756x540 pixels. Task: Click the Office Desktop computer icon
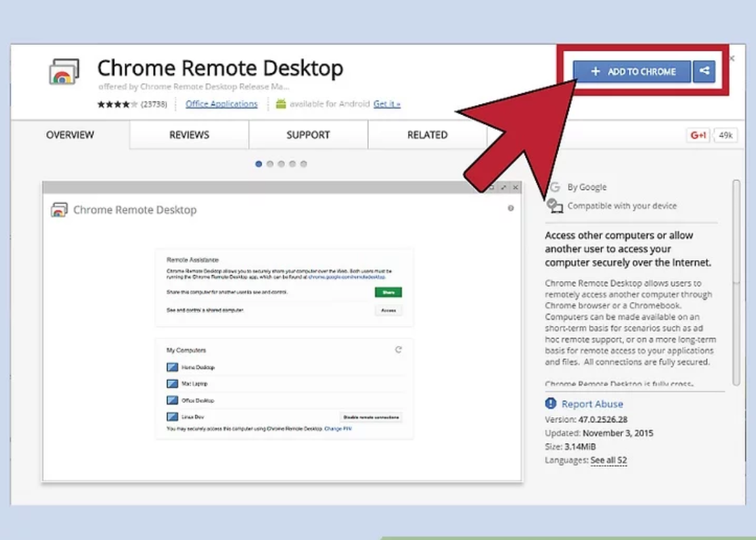point(172,400)
